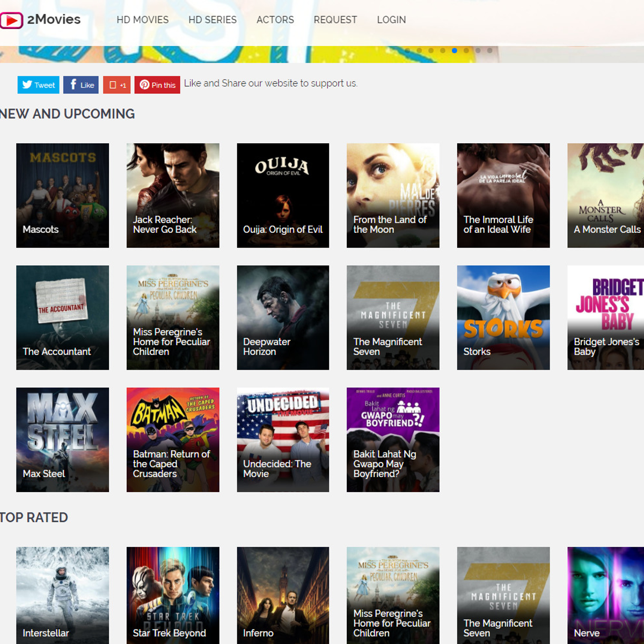Image resolution: width=644 pixels, height=644 pixels.
Task: Open Ouija: Origin of Evil thumbnail
Action: (283, 195)
